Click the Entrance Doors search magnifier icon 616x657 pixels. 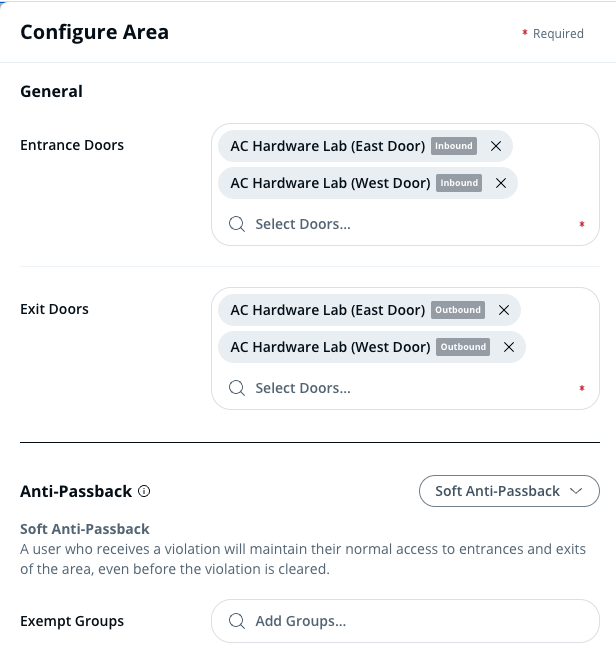click(237, 224)
